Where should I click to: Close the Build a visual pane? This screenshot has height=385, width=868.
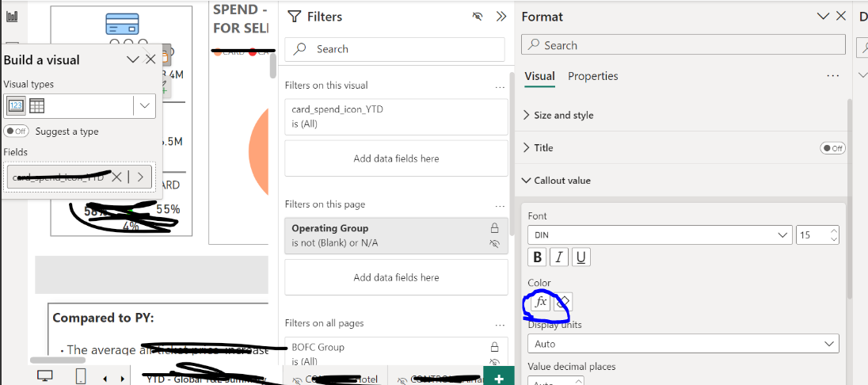point(150,59)
